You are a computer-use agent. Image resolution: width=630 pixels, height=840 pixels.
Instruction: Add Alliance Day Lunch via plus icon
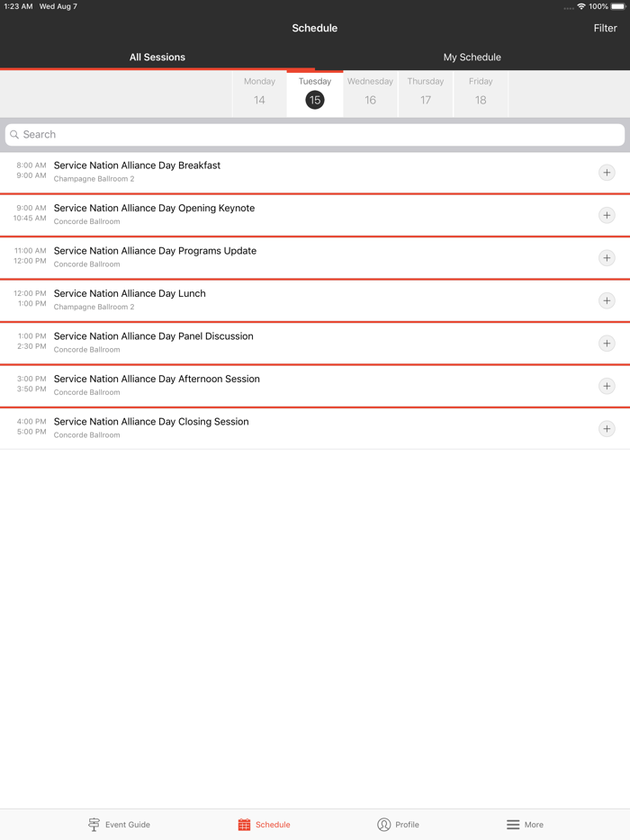coord(607,300)
